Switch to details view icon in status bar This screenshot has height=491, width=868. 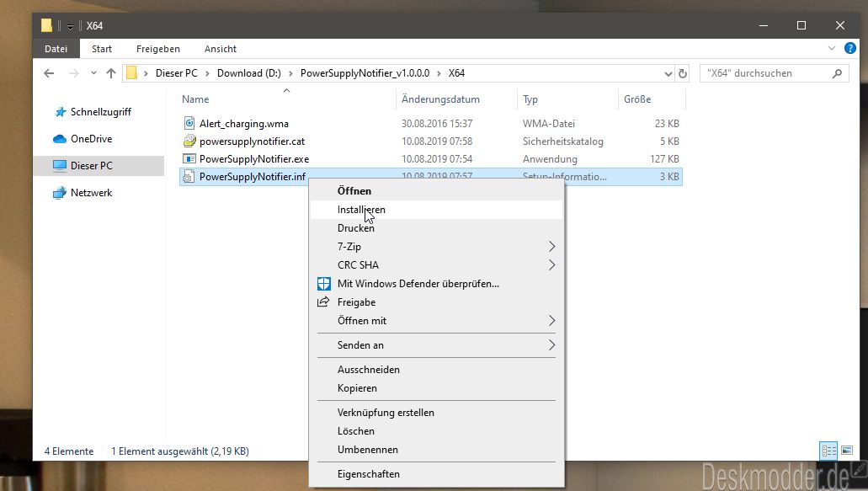coord(828,451)
